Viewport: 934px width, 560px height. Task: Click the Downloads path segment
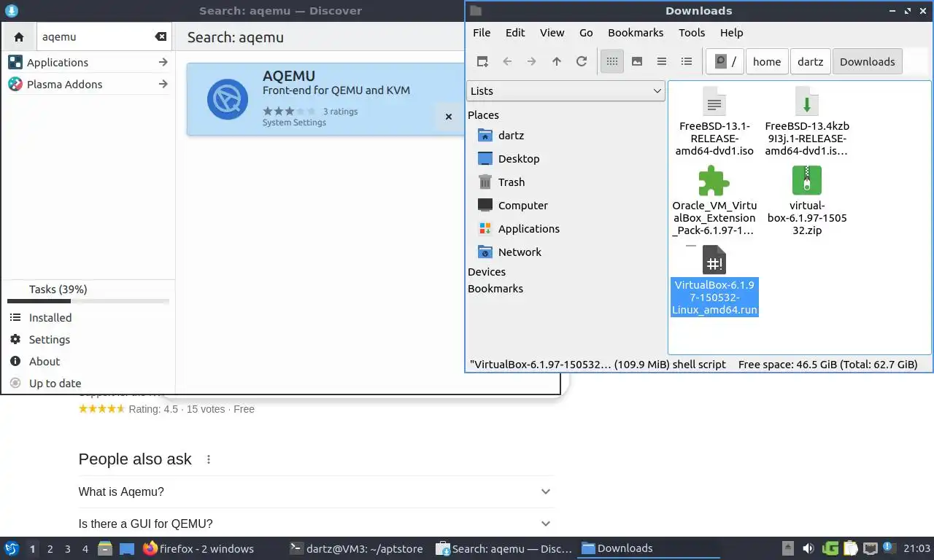click(x=868, y=62)
